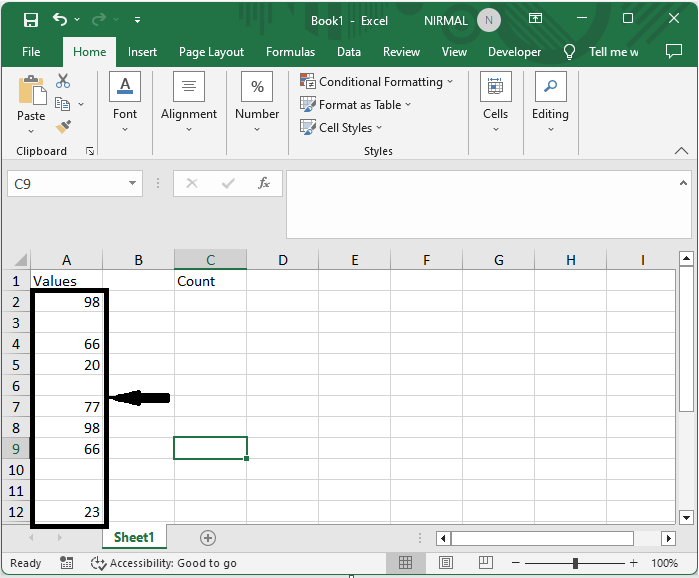Viewport: 699px width, 578px height.
Task: Switch to Normal view in status bar
Action: pos(407,563)
